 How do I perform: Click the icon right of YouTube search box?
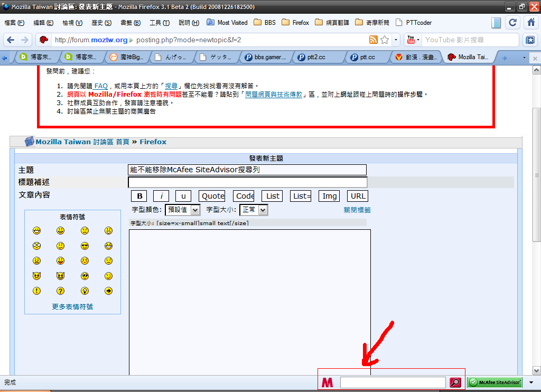(530, 40)
